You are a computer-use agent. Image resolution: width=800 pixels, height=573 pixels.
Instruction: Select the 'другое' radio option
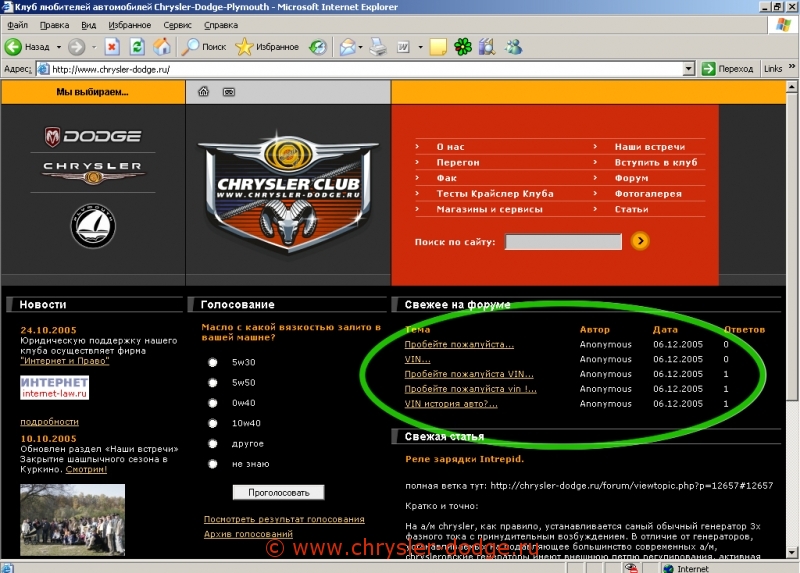[x=213, y=444]
